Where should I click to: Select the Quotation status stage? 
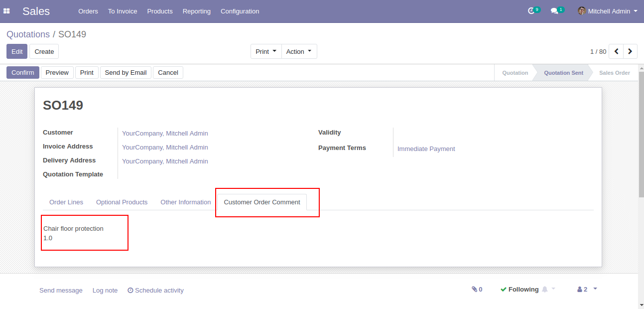point(515,73)
